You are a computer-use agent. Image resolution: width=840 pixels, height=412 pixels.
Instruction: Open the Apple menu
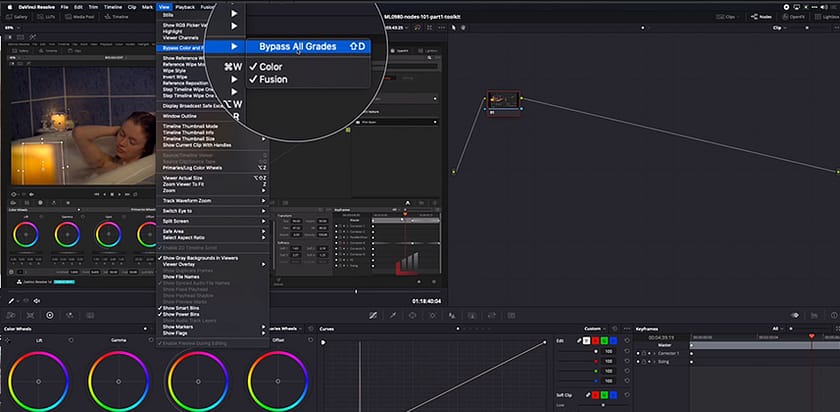[x=10, y=8]
